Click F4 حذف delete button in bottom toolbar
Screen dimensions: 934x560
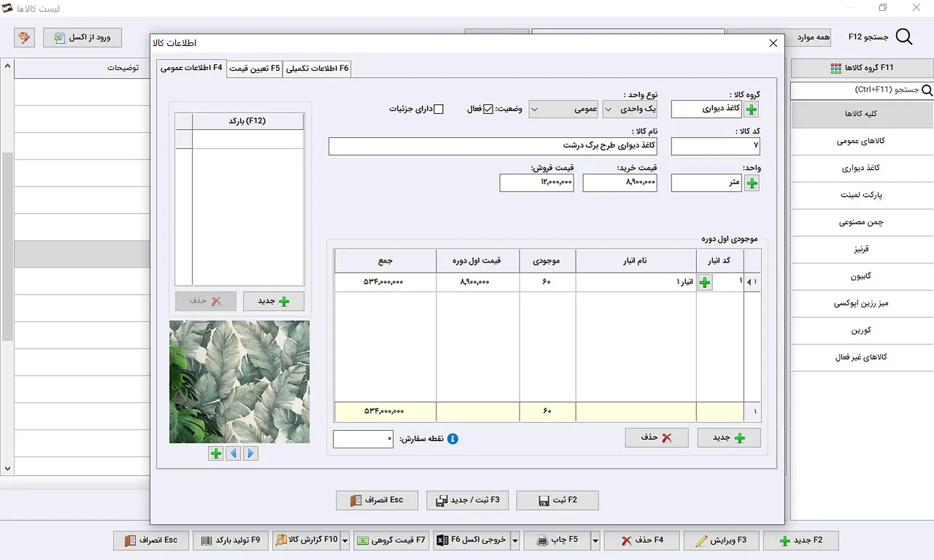(x=642, y=540)
